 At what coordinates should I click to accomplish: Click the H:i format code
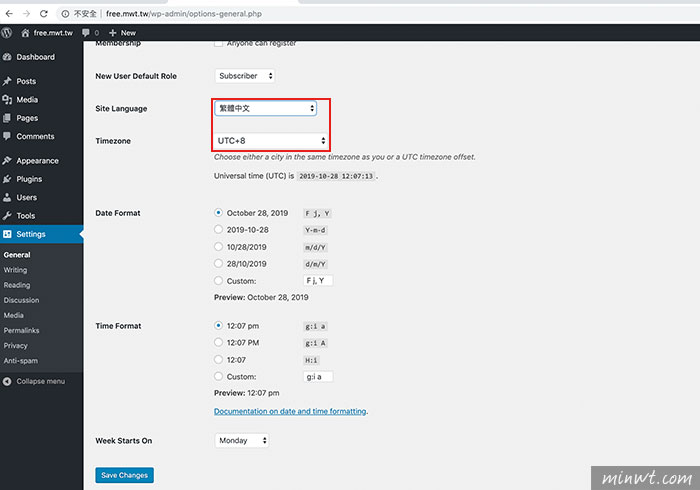click(x=311, y=360)
